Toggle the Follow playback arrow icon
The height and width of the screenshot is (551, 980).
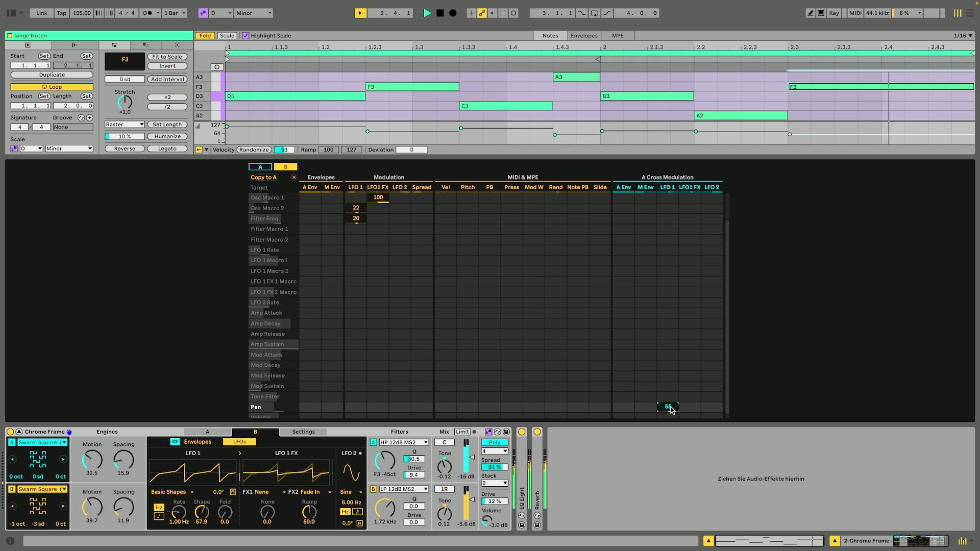pyautogui.click(x=361, y=13)
